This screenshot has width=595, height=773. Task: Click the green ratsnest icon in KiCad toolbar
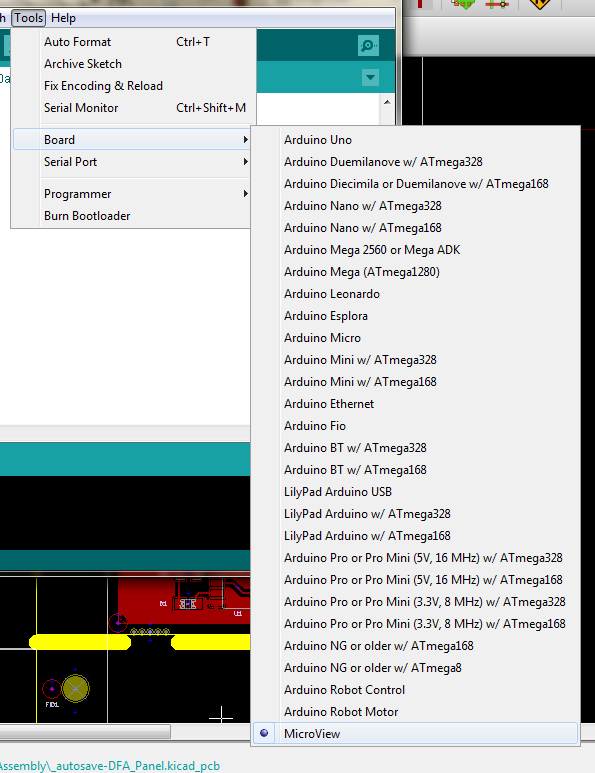[x=463, y=4]
